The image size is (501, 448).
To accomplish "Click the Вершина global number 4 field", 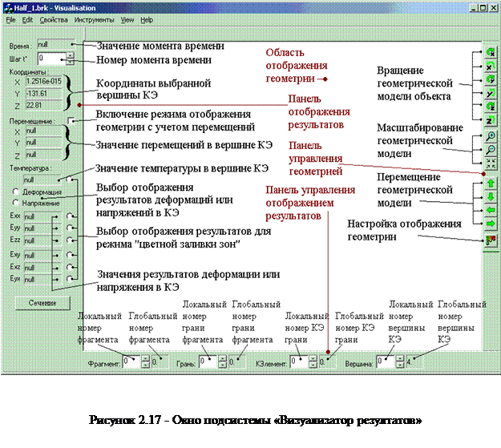I will (414, 361).
